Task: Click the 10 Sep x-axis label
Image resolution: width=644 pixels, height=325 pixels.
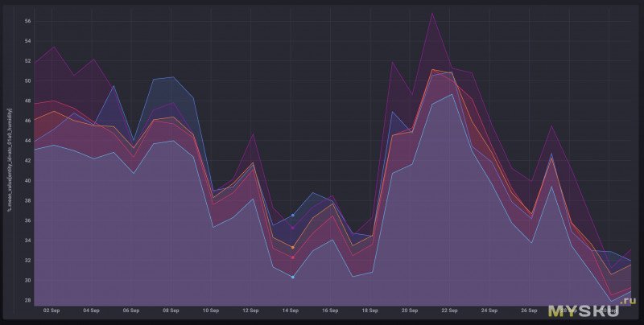Action: pos(211,310)
